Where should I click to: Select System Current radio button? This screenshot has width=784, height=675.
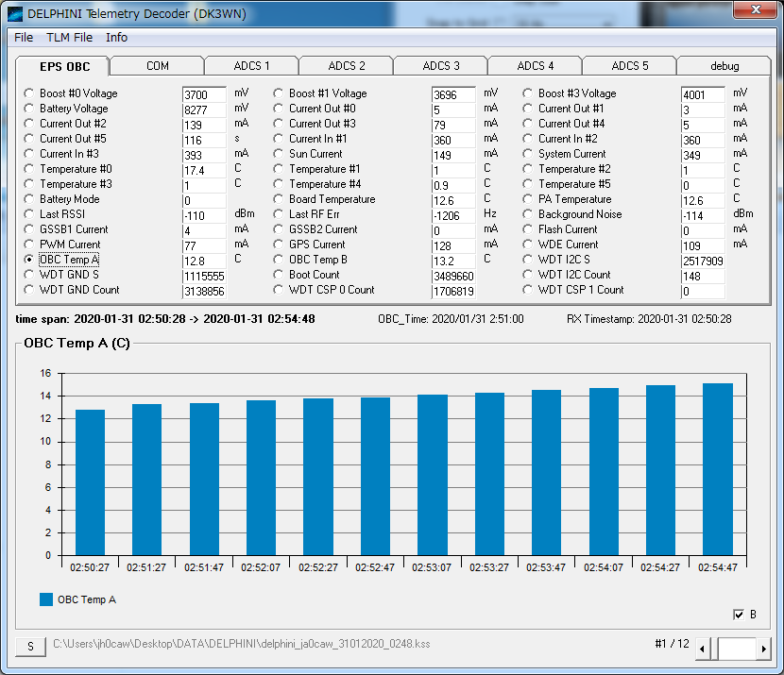pos(527,153)
